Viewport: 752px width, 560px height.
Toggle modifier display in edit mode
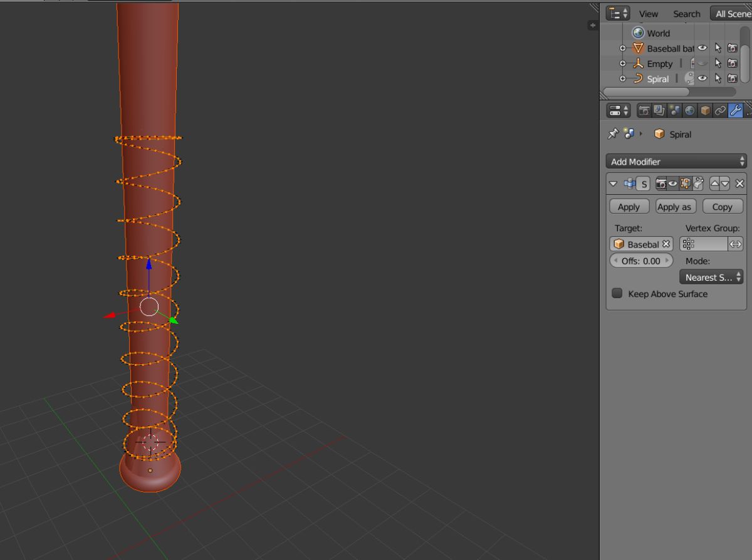click(x=686, y=184)
